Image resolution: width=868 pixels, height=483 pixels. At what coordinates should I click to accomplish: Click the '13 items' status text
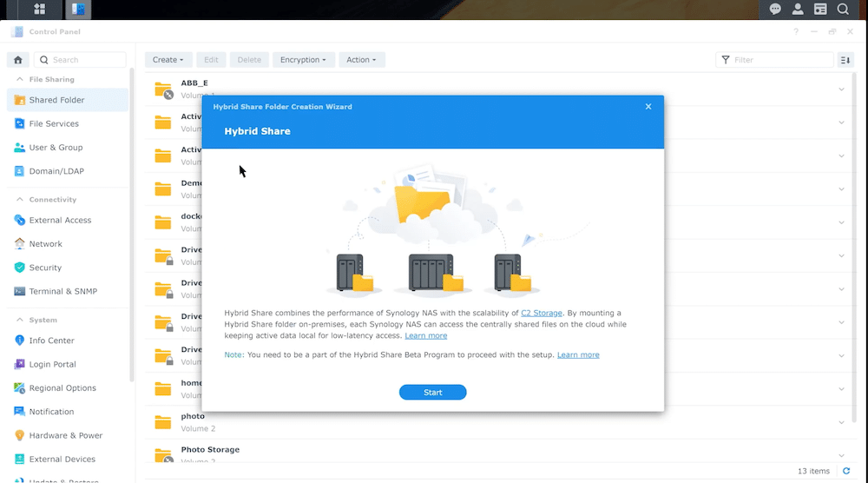[813, 471]
